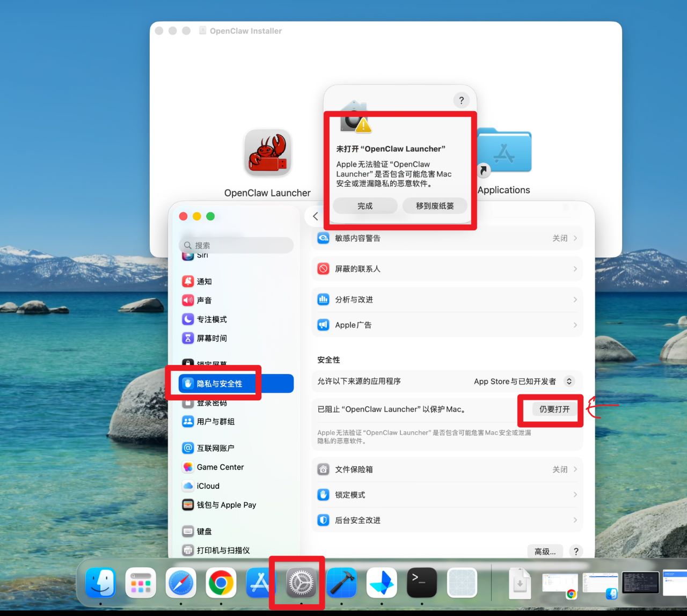Image resolution: width=687 pixels, height=616 pixels.
Task: Click 移到废纸篓 in the warning dialog
Action: pos(435,206)
